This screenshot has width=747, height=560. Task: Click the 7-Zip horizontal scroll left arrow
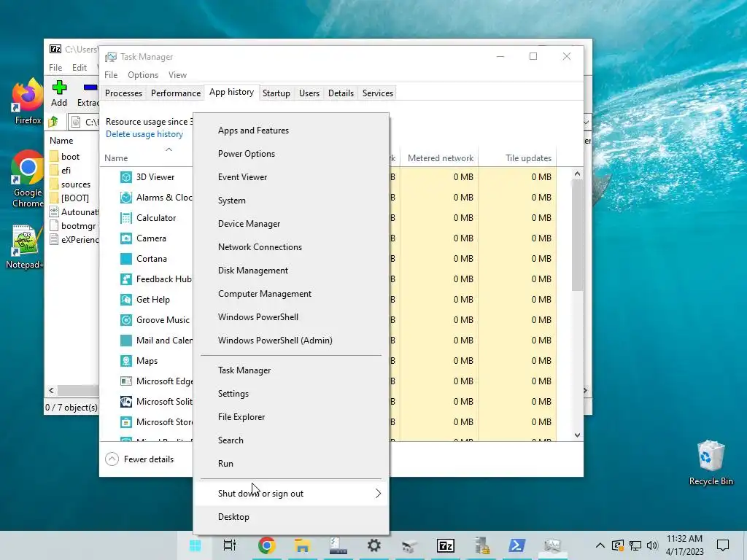[x=52, y=391]
